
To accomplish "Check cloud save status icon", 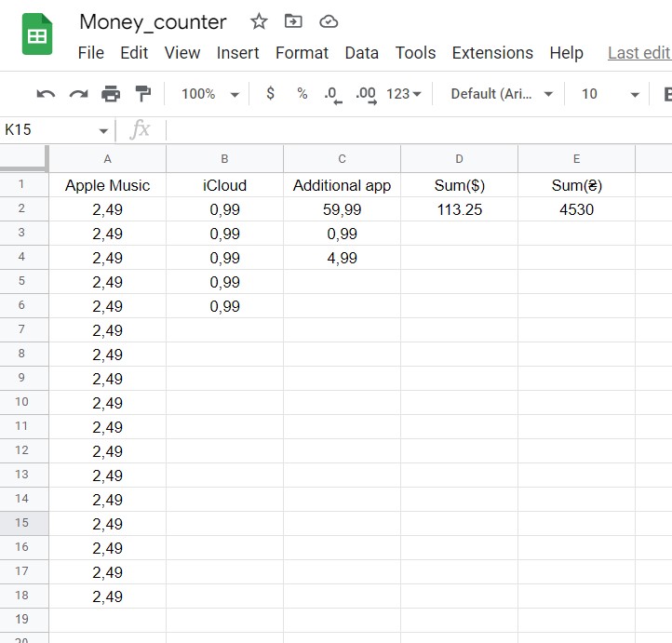I will 329,21.
